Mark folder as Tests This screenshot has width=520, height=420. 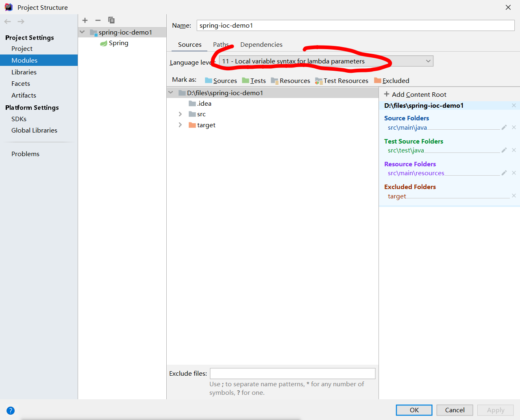[x=254, y=81]
